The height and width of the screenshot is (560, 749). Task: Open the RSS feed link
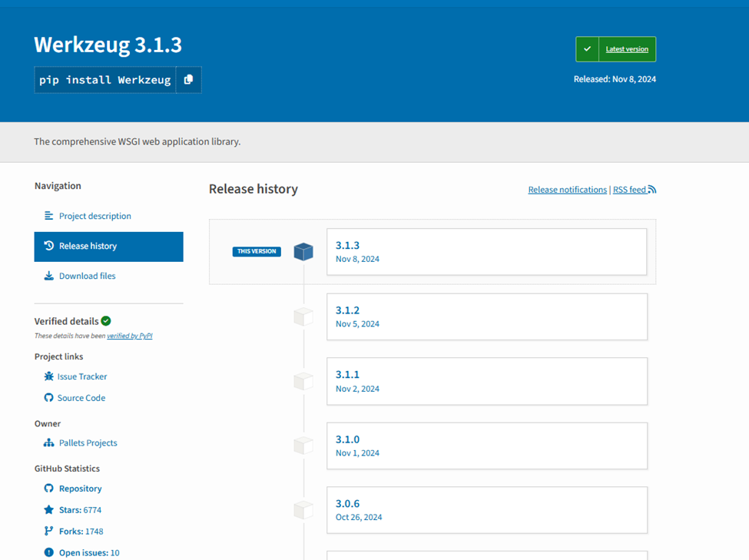coord(630,190)
